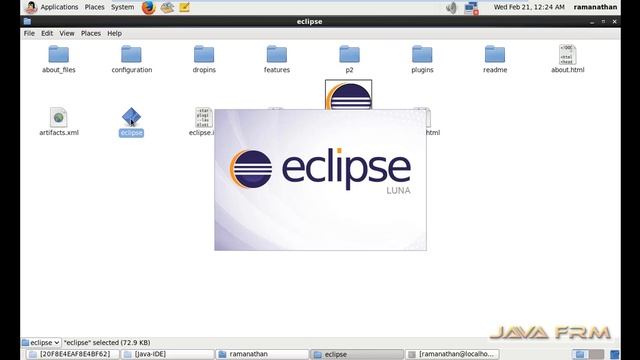Image resolution: width=640 pixels, height=360 pixels.
Task: Click the file manager window menu icon
Action: [x=27, y=21]
